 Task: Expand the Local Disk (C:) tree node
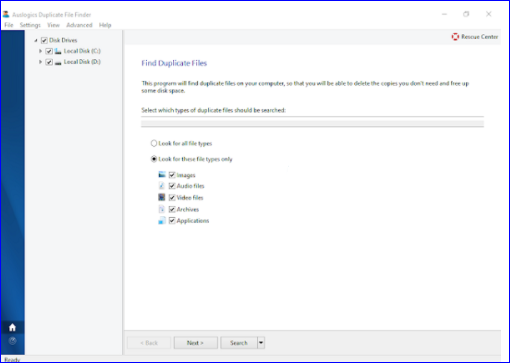pos(40,51)
